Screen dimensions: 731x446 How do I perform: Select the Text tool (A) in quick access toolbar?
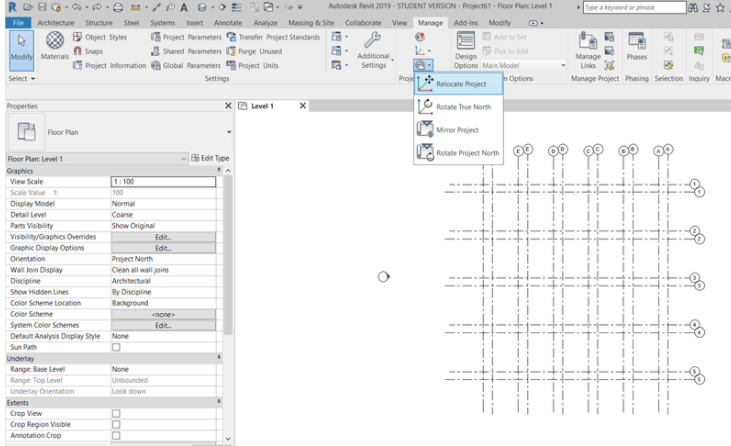pos(184,7)
